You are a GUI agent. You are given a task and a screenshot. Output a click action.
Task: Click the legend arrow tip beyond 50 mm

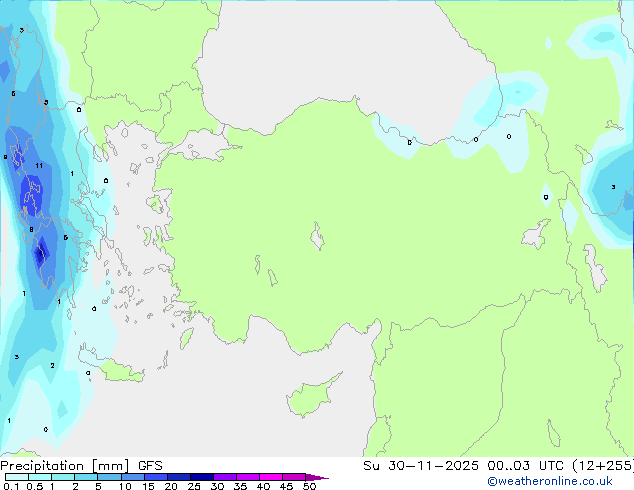pyautogui.click(x=317, y=477)
